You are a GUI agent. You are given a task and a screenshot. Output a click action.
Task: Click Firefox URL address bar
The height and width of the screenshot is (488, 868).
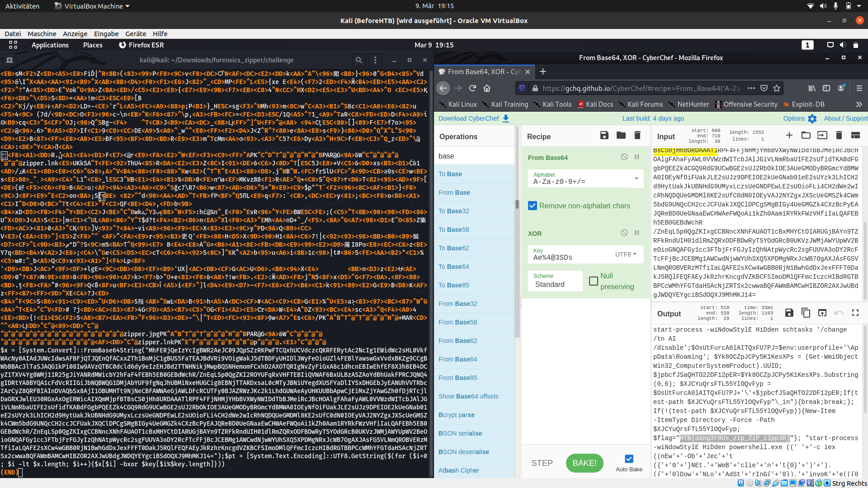pyautogui.click(x=642, y=88)
